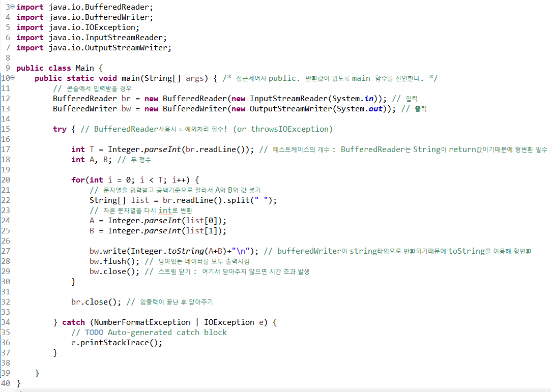Image resolution: width=551 pixels, height=392 pixels.
Task: Click 'java.io.IOException' in the line 5 import
Action: pyautogui.click(x=92, y=27)
